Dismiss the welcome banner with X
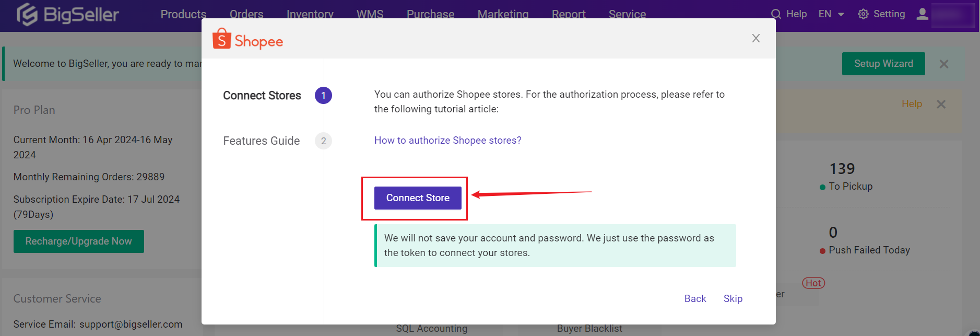The height and width of the screenshot is (336, 980). [x=944, y=64]
